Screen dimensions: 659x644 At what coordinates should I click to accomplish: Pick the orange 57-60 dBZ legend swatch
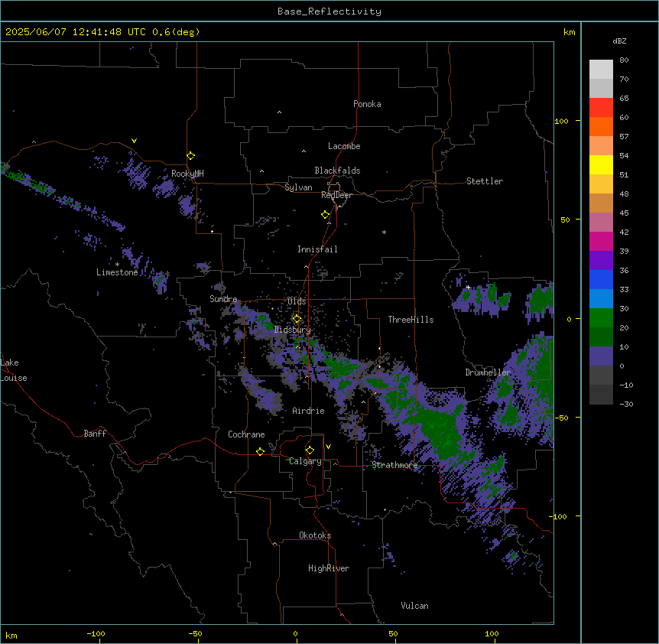(601, 127)
